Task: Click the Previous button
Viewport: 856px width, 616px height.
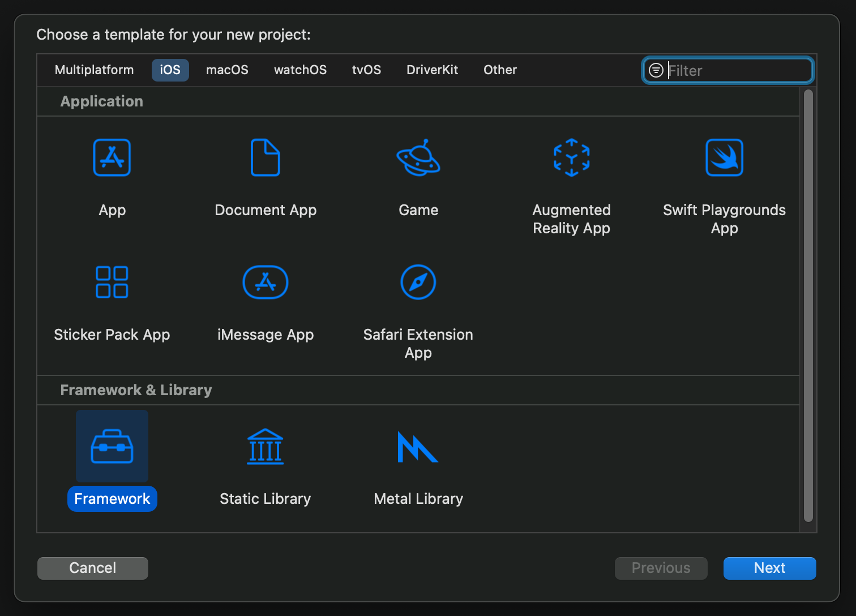Action: [x=661, y=568]
